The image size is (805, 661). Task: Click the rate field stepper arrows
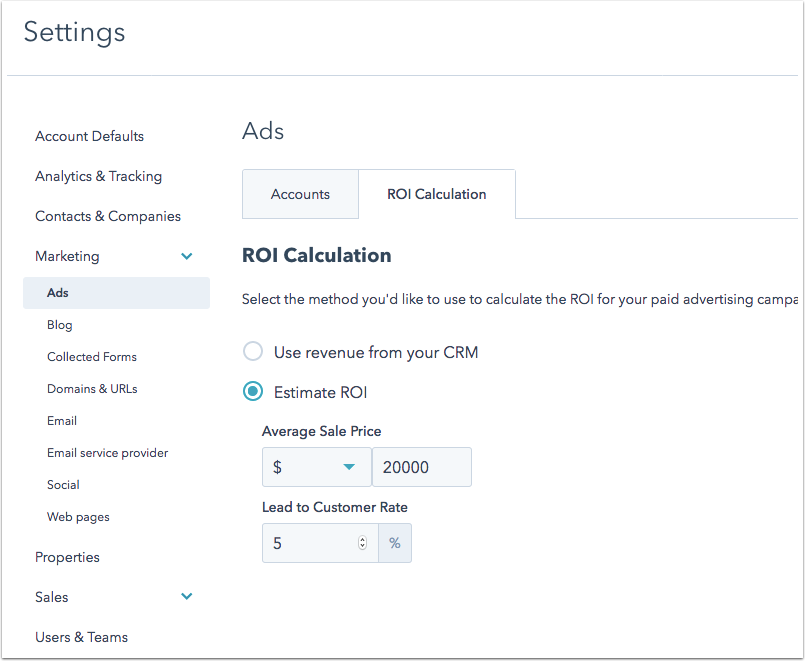coord(362,543)
